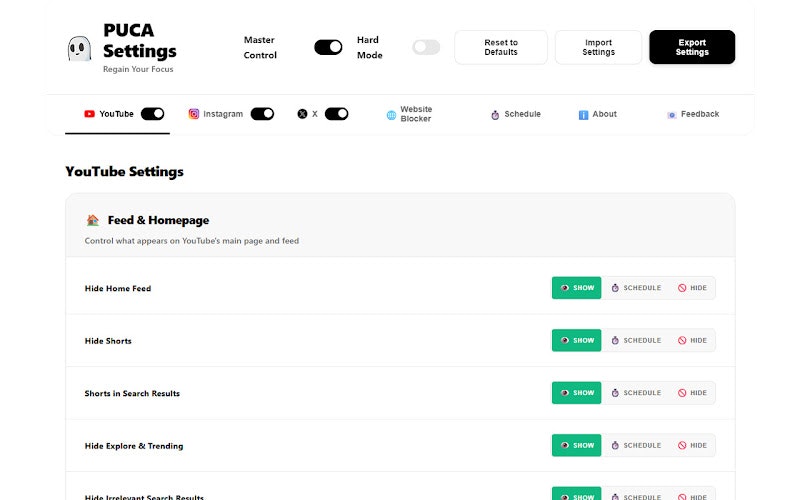Toggle Master Control switch off
Screen dimensions: 800x500
pos(328,47)
